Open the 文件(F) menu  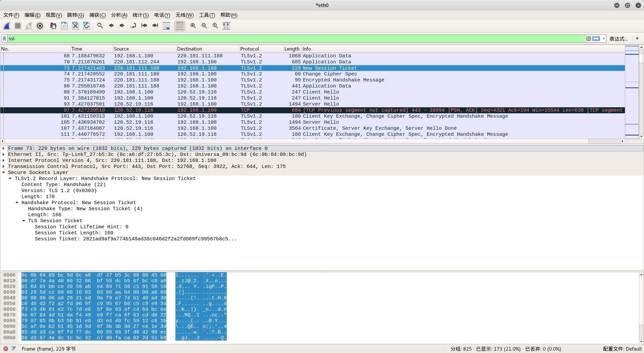tap(11, 15)
